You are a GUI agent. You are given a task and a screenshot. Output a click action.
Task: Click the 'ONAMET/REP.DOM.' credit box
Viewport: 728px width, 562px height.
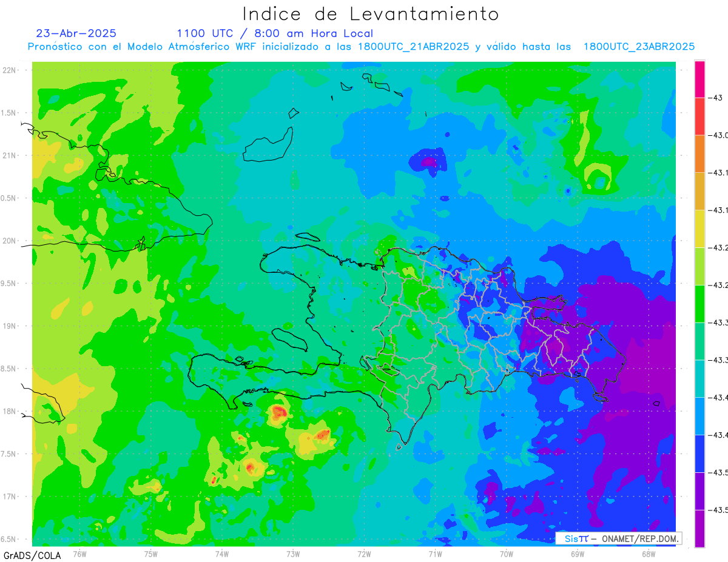coord(618,538)
